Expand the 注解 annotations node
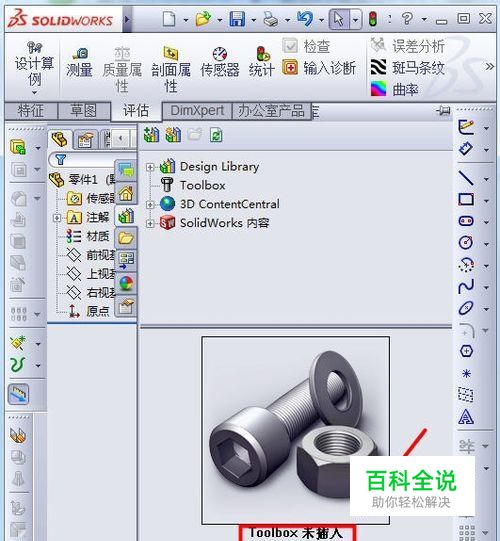 tap(57, 218)
